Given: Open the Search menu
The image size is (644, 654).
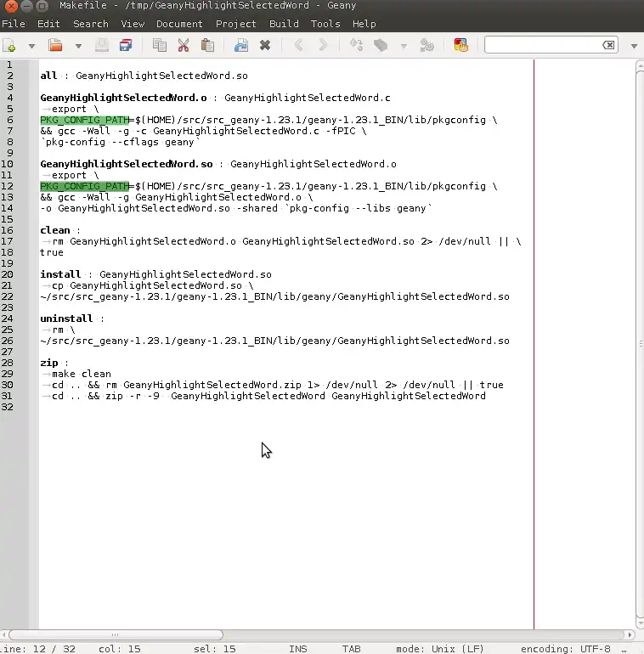Looking at the screenshot, I should pyautogui.click(x=91, y=24).
